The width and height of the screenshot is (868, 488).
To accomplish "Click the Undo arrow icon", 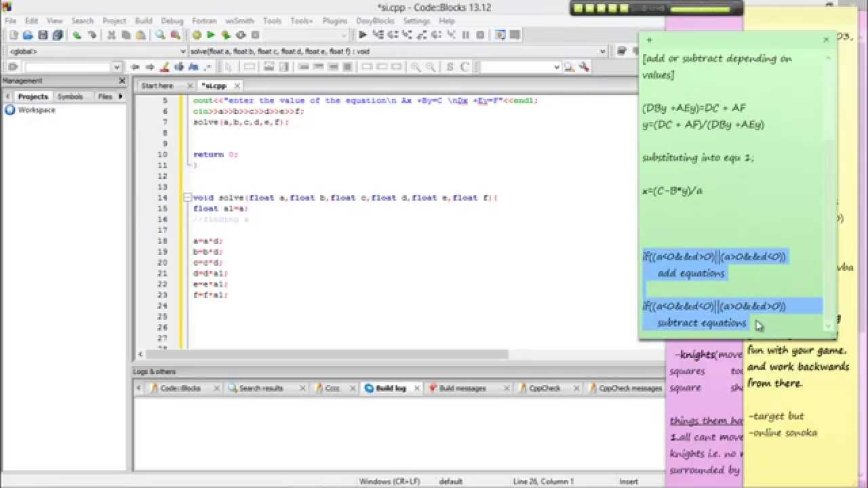I will point(77,35).
